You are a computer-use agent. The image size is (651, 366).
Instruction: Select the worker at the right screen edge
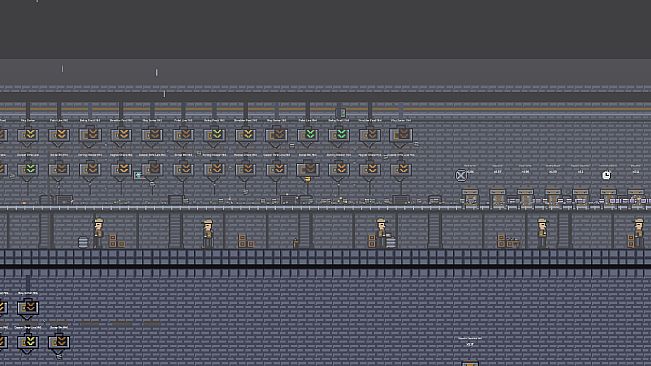click(x=639, y=233)
